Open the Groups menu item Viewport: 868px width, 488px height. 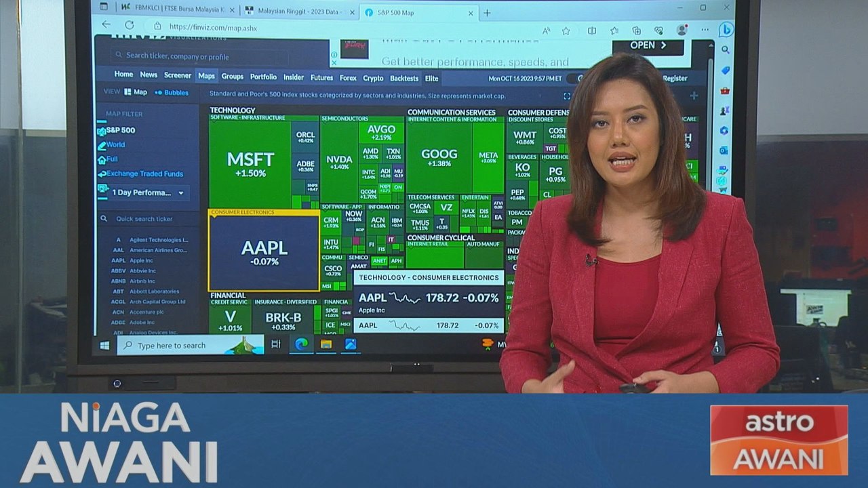pos(232,77)
